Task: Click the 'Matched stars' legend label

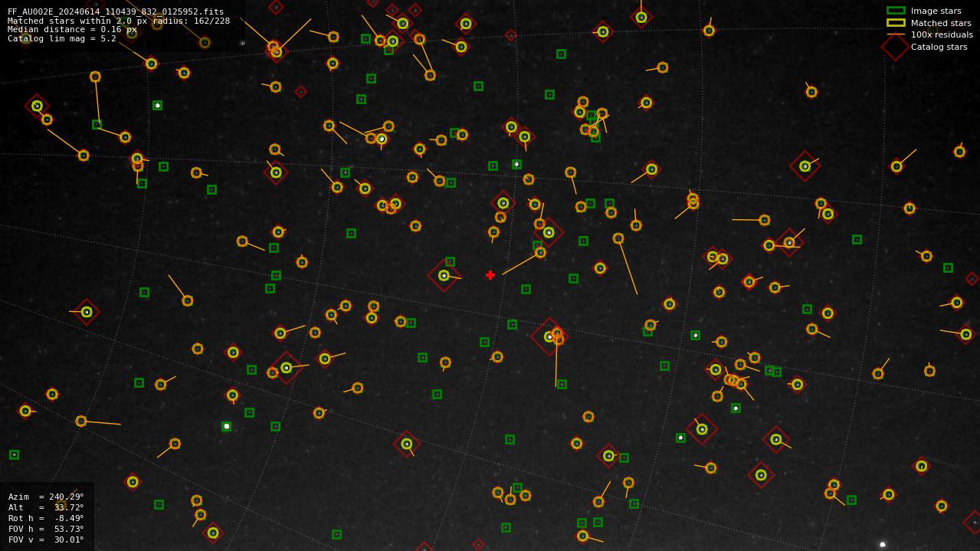Action: 941,23
